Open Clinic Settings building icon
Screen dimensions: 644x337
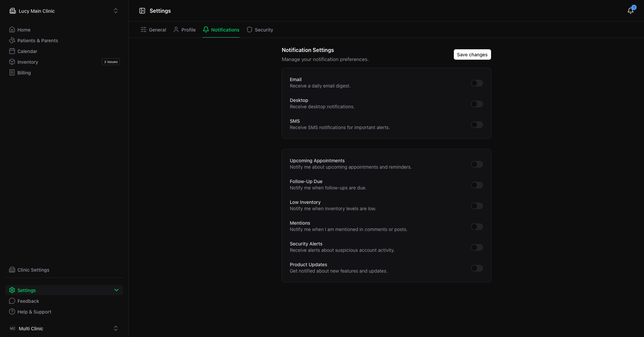click(x=12, y=270)
